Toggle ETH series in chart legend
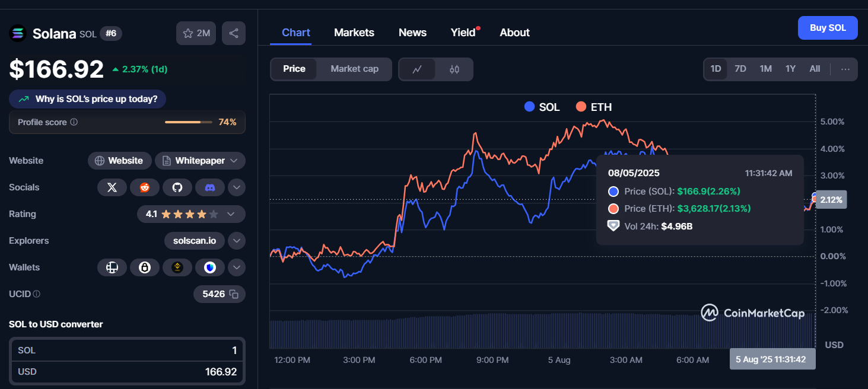The height and width of the screenshot is (389, 868). (x=593, y=107)
